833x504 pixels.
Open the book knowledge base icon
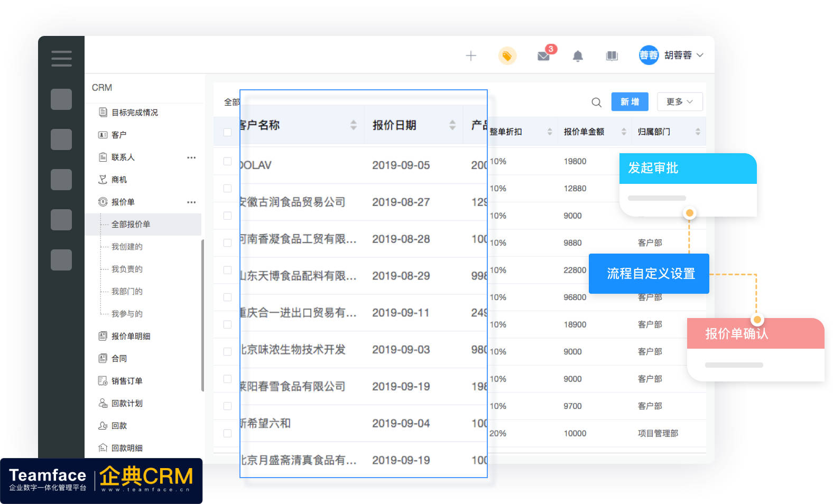[x=612, y=56]
